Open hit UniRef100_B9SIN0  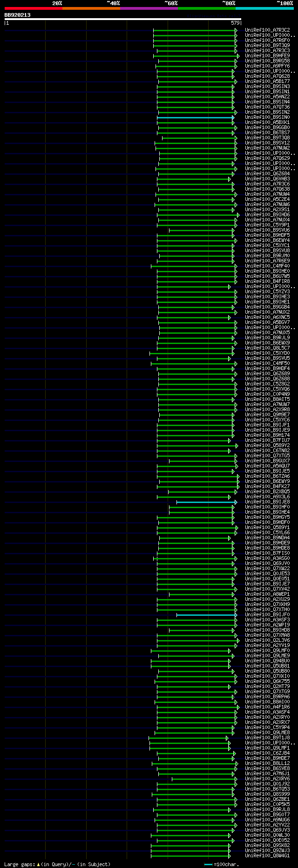267,117
